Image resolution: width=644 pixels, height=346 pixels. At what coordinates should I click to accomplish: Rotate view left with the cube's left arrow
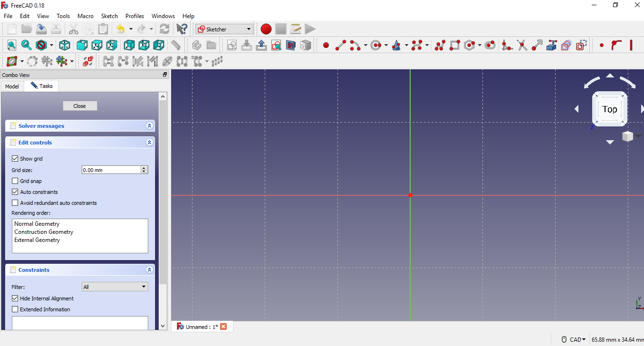coord(577,109)
